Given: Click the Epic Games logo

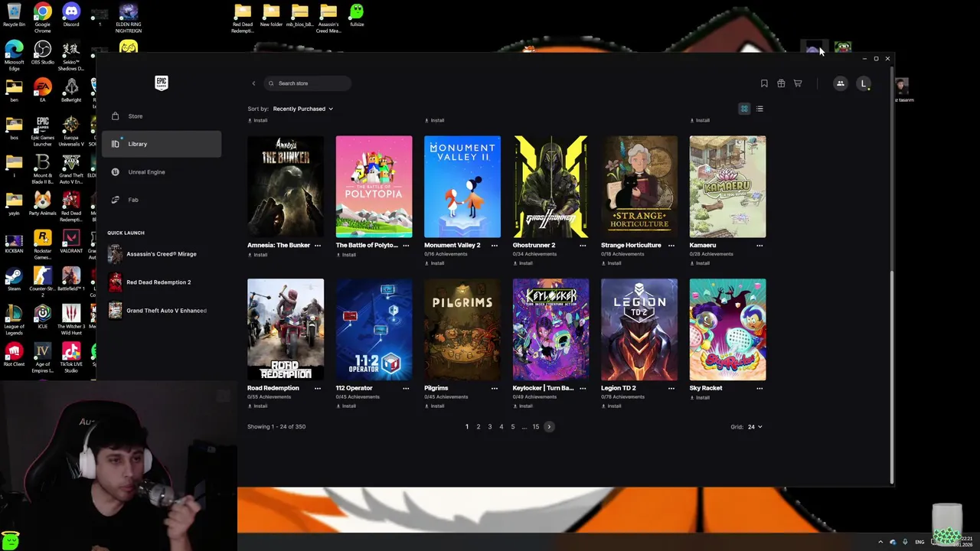Looking at the screenshot, I should 162,83.
